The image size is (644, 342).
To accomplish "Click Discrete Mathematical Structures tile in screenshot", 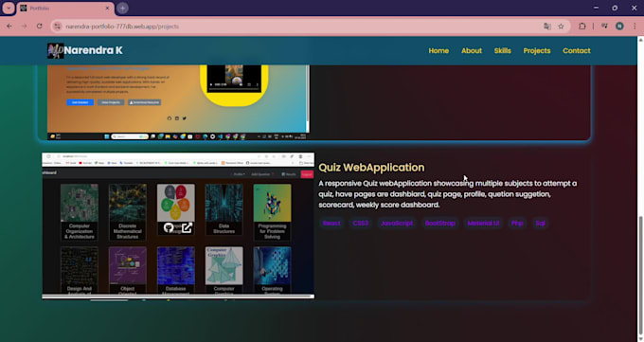I will 127,211.
